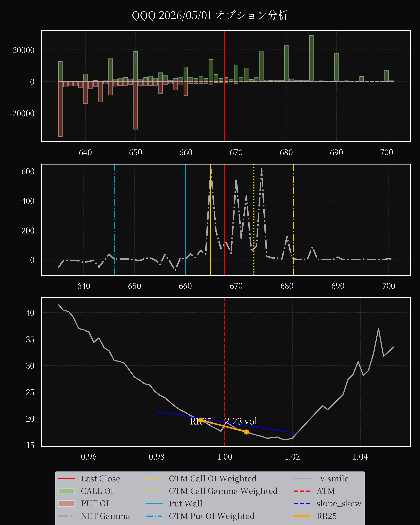Click the 'NET Gamma' legend label
The height and width of the screenshot is (525, 420).
click(105, 516)
